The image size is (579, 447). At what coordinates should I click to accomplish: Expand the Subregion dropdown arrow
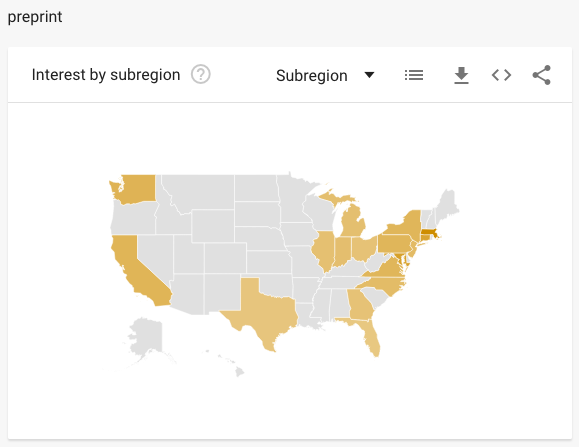click(369, 75)
